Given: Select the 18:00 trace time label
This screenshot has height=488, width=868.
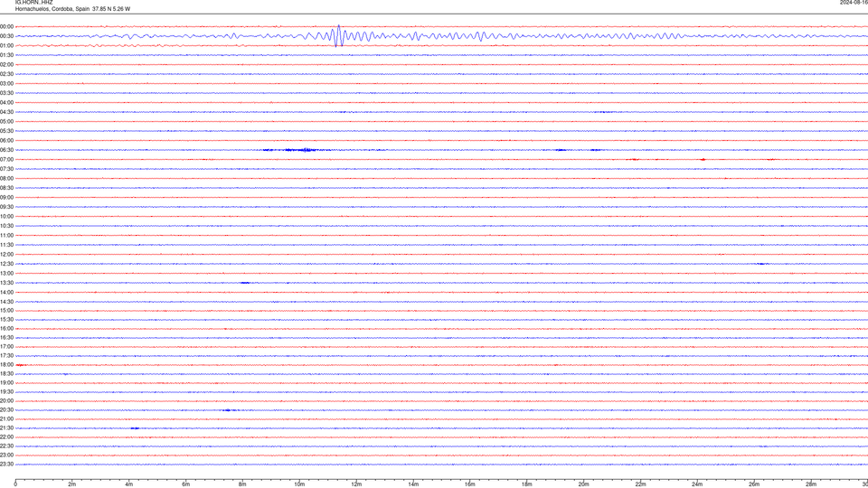Looking at the screenshot, I should (6, 365).
